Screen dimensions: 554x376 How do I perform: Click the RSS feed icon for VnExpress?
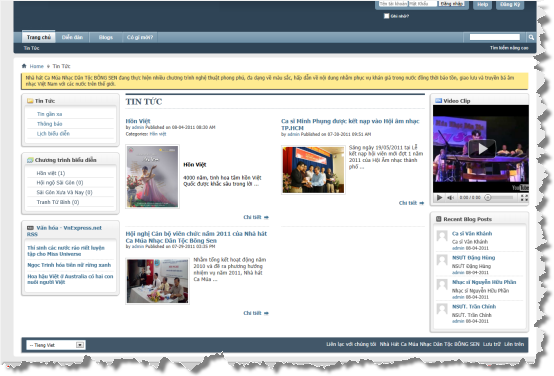tap(30, 228)
